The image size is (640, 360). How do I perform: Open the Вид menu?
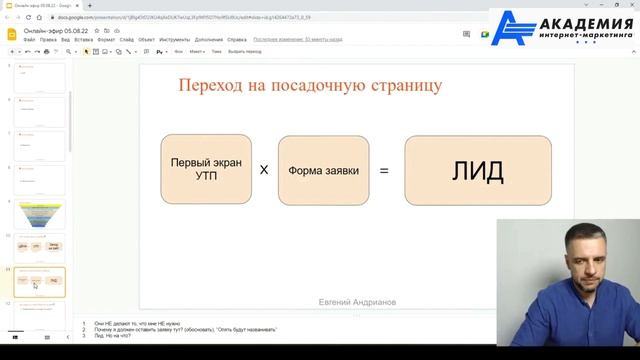[x=65, y=40]
